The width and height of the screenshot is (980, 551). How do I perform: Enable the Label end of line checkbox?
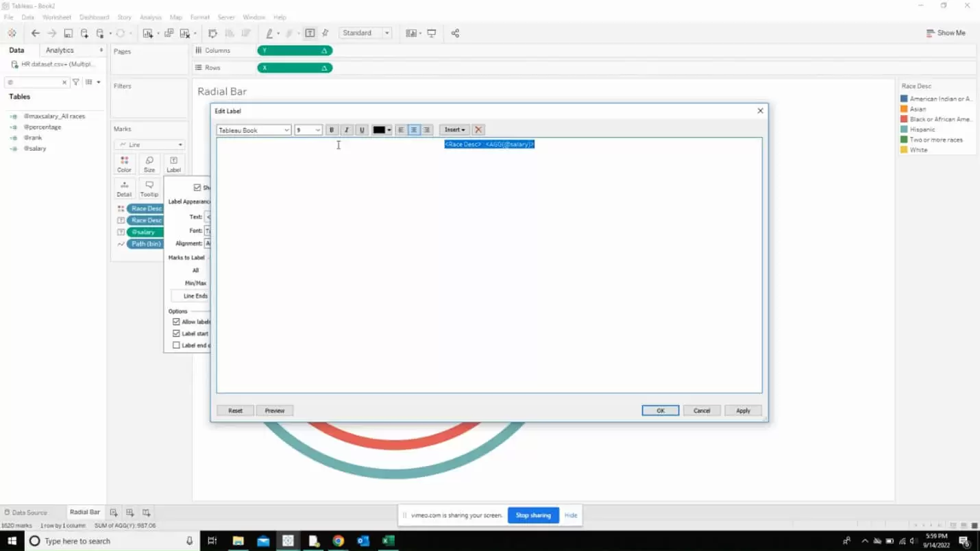(176, 345)
